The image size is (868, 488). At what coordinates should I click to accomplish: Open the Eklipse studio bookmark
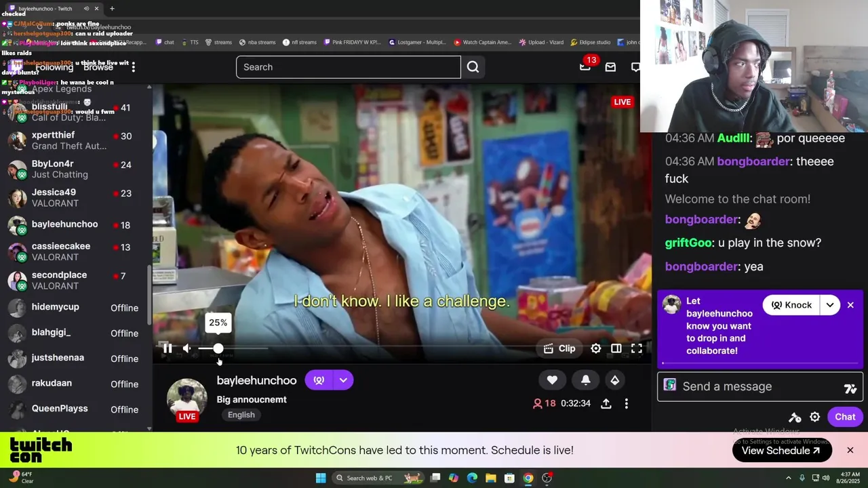coord(590,42)
